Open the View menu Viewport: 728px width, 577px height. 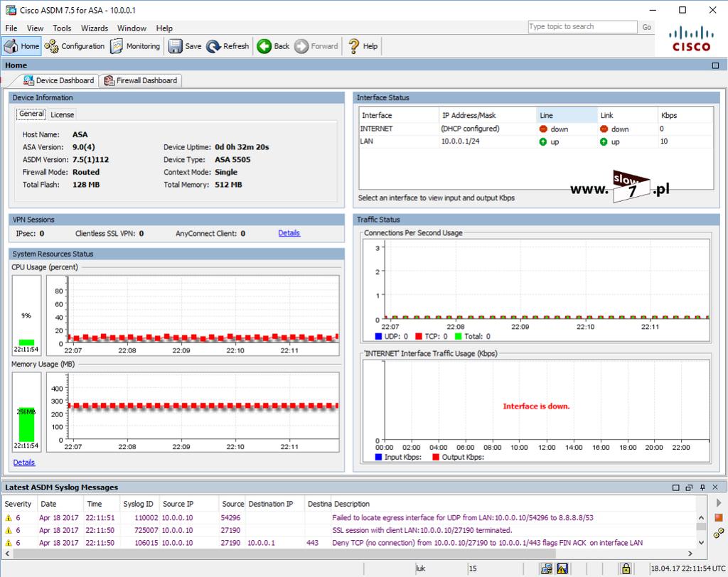click(35, 28)
